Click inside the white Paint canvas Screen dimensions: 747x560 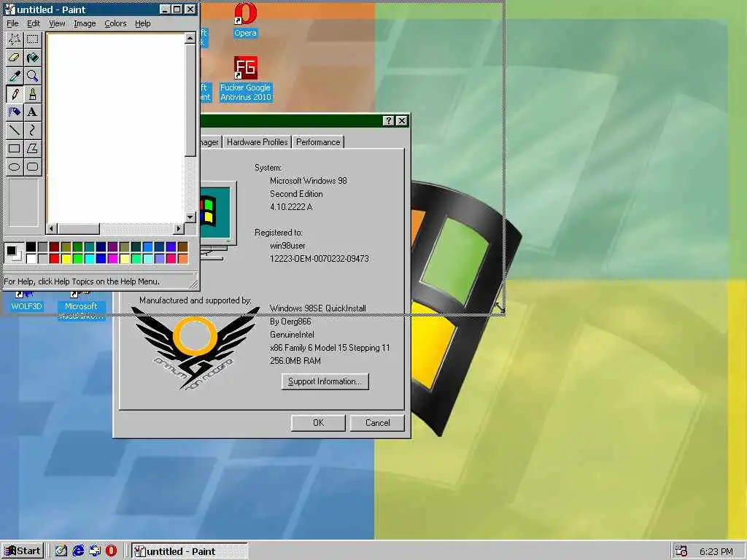[x=116, y=128]
